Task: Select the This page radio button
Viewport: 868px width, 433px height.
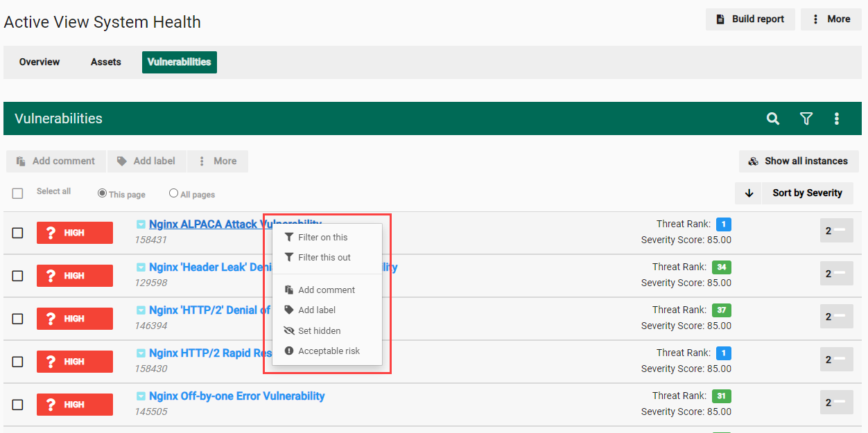Action: pos(103,194)
